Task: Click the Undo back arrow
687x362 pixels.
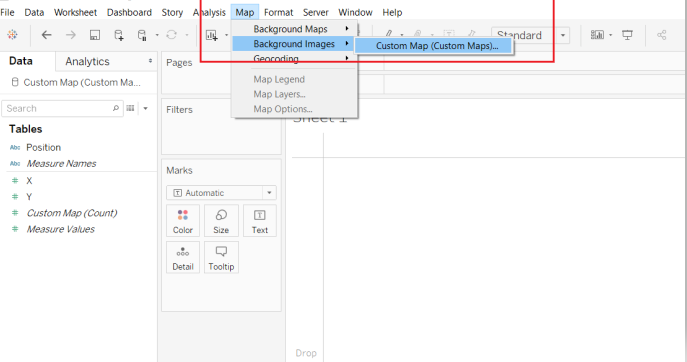Action: [46, 35]
